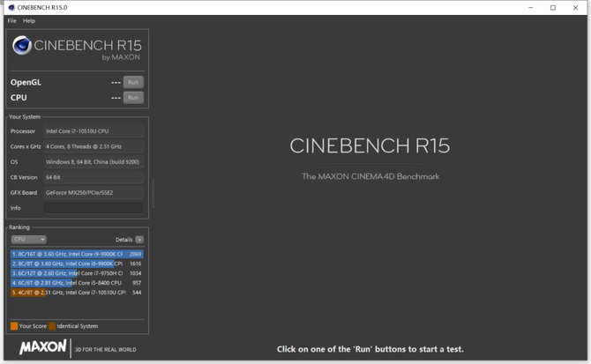
Task: Select ranking entry 4 Core i5-8400
Action: click(77, 283)
